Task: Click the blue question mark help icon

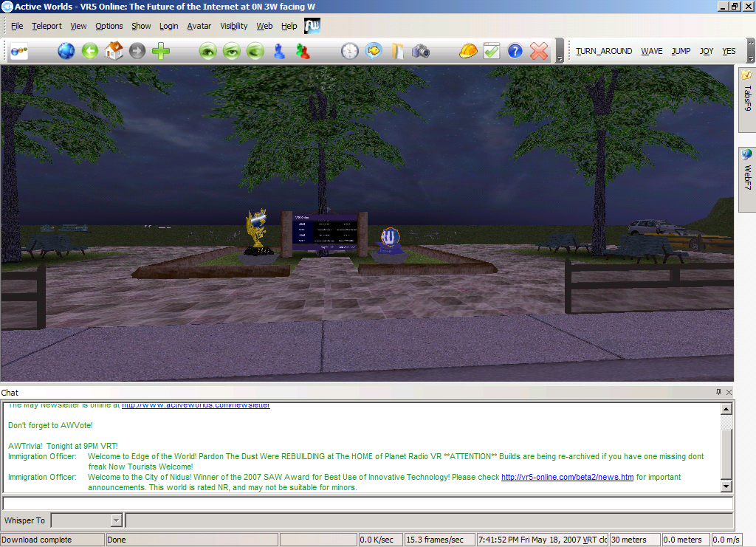Action: [x=515, y=51]
